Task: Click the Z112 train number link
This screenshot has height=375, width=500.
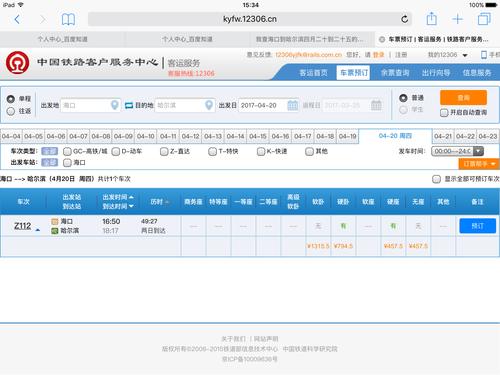Action: [x=23, y=226]
